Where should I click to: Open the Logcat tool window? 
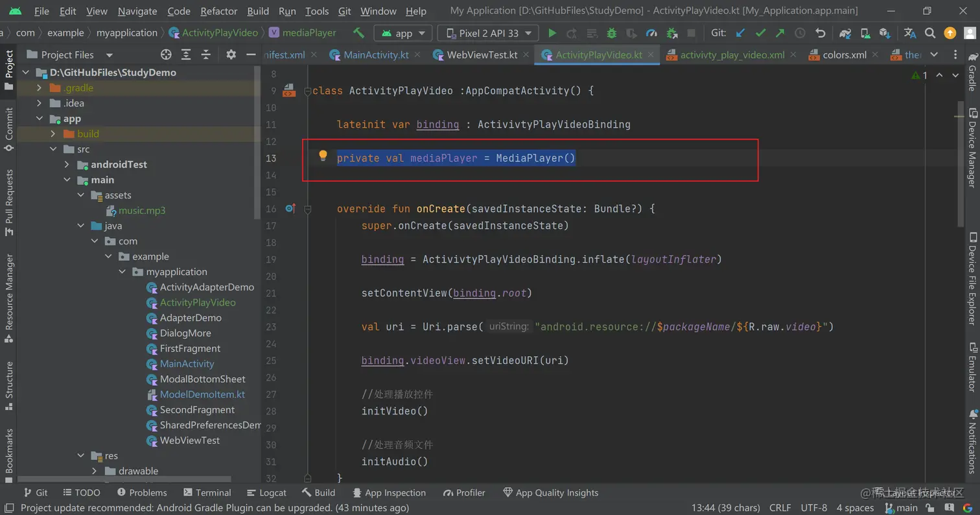pos(266,493)
